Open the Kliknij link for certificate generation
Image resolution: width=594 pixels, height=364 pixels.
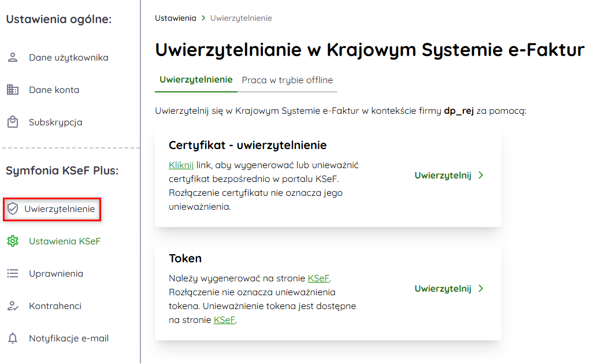click(x=181, y=165)
